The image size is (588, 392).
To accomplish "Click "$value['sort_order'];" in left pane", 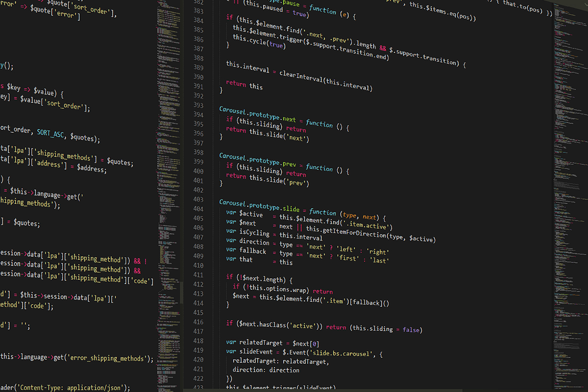I will click(55, 104).
